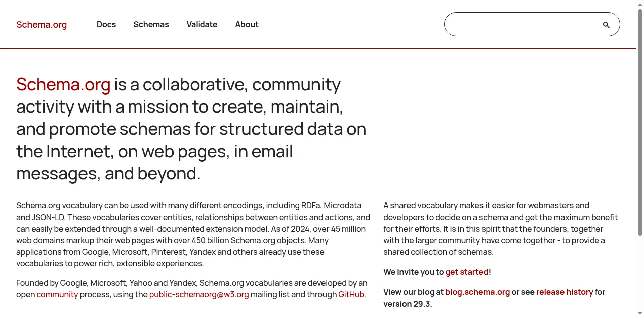
Task: Open the Schema.org home logo link
Action: click(41, 25)
